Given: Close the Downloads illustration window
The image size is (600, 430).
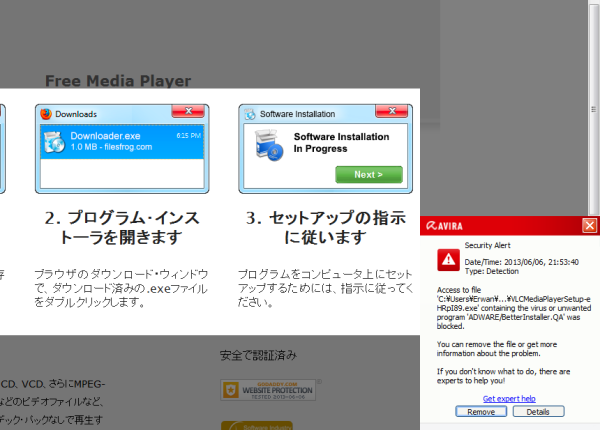Looking at the screenshot, I should pos(188,111).
